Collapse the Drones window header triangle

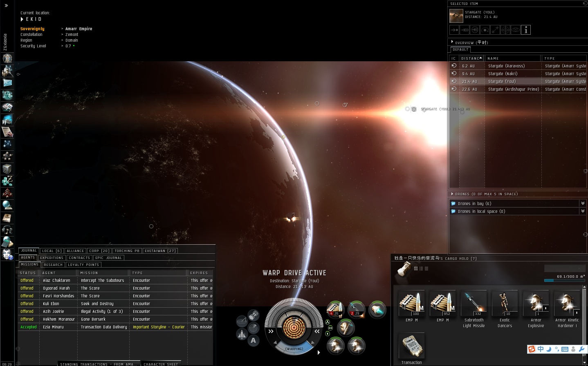coord(452,194)
